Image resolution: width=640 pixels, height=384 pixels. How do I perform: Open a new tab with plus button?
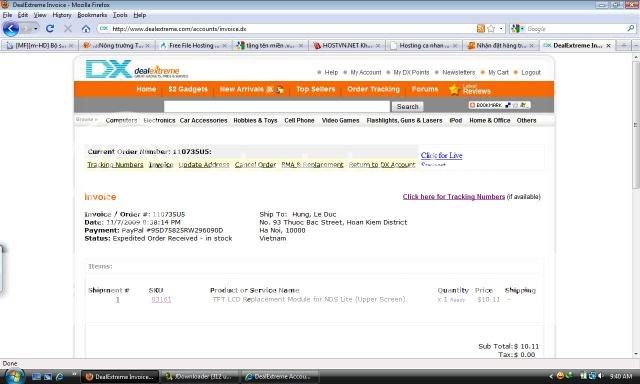[x=624, y=46]
